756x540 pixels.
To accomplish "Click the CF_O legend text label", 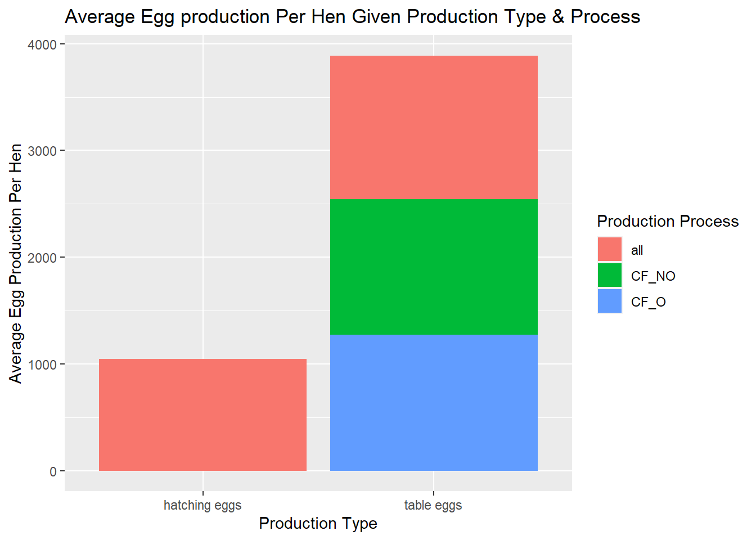I will pyautogui.click(x=649, y=302).
